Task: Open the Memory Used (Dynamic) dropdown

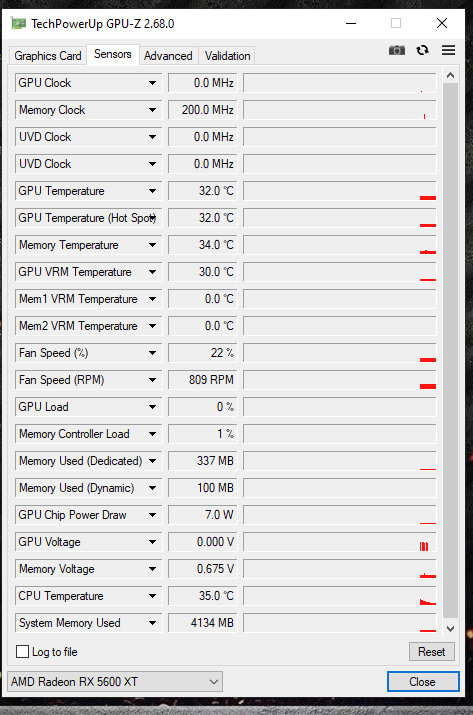Action: [152, 488]
